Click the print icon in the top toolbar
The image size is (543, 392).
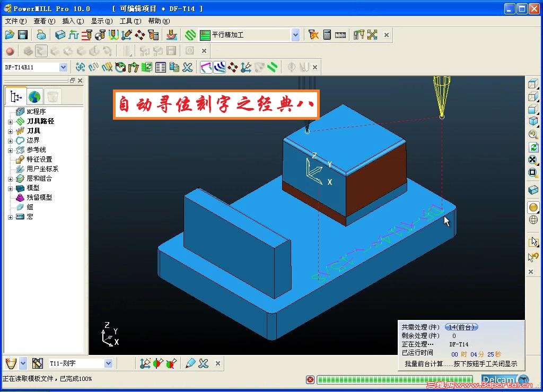(41, 34)
